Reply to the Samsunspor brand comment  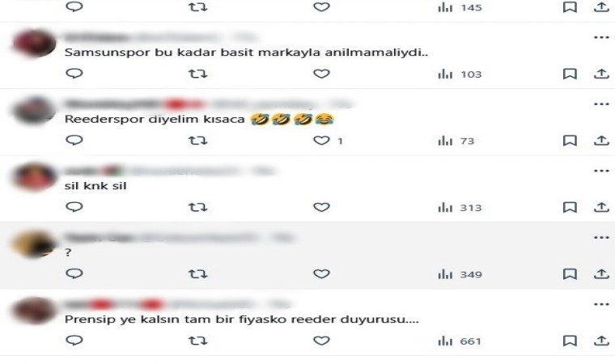point(74,74)
